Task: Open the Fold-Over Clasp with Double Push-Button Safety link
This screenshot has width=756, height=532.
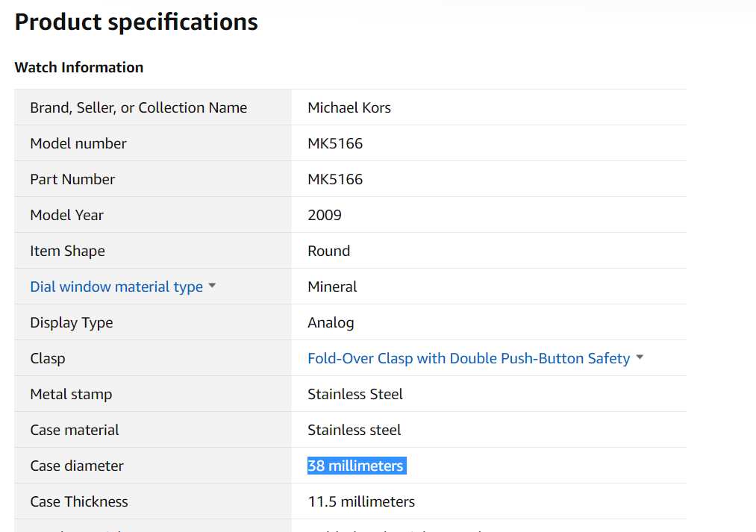Action: pyautogui.click(x=469, y=358)
